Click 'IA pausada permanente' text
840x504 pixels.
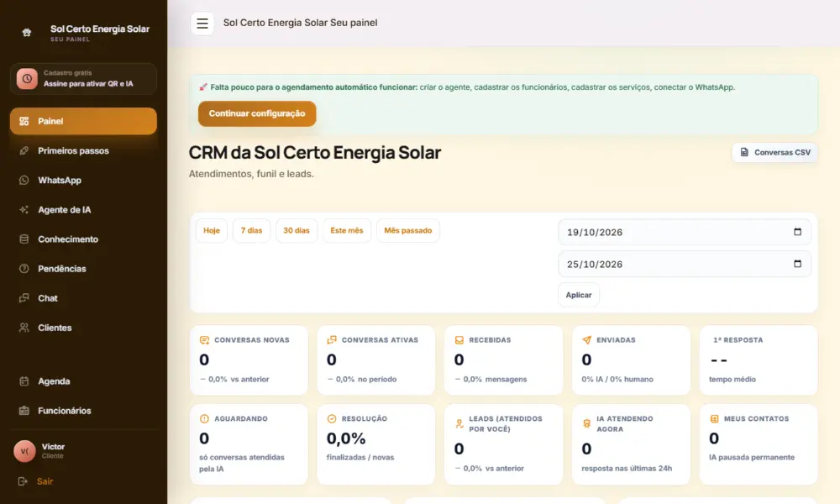pos(752,458)
